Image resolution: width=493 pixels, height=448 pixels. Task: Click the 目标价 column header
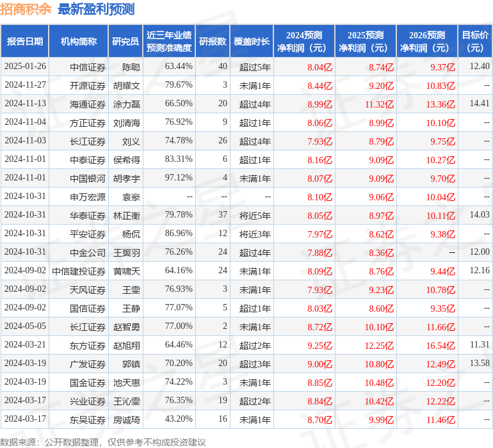(475, 42)
